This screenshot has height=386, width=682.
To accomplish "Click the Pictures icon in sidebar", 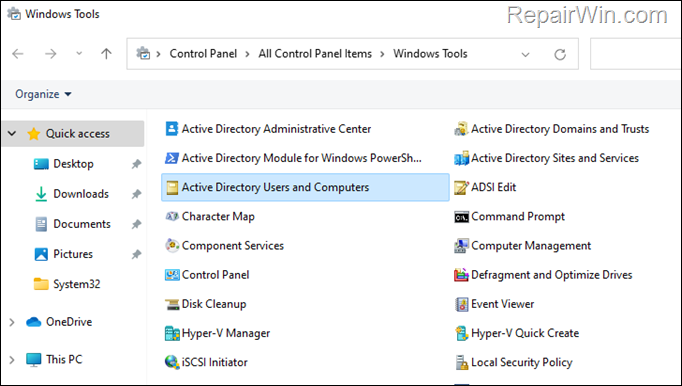I will coord(41,254).
